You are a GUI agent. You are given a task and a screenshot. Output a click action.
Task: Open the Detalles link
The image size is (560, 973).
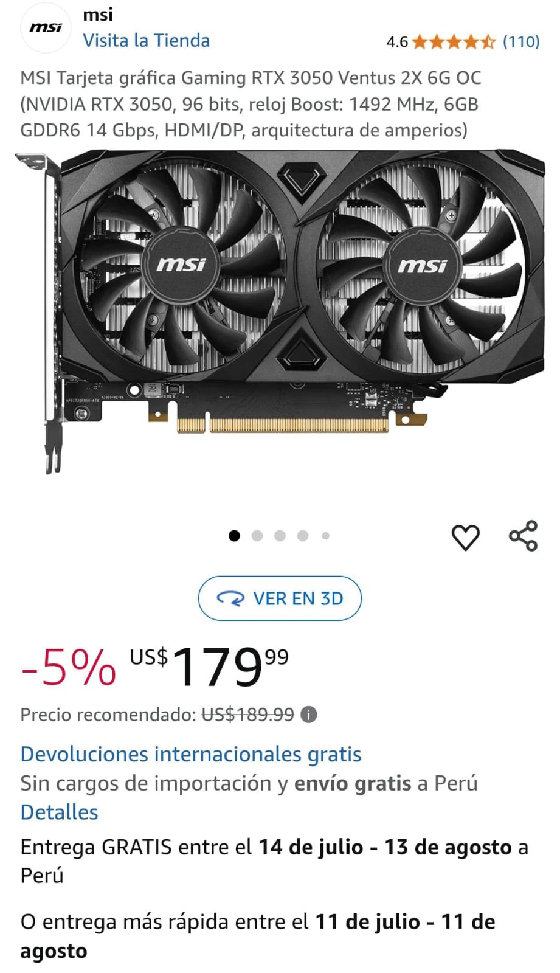click(59, 812)
